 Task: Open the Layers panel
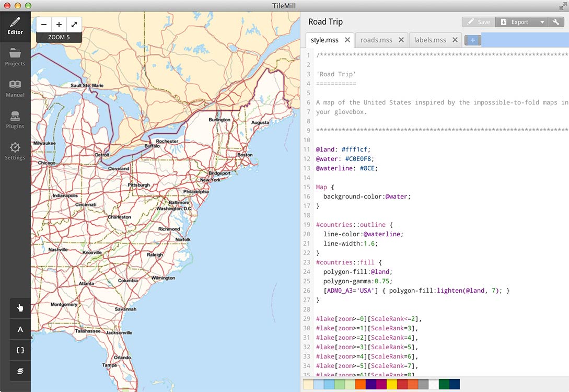[20, 371]
